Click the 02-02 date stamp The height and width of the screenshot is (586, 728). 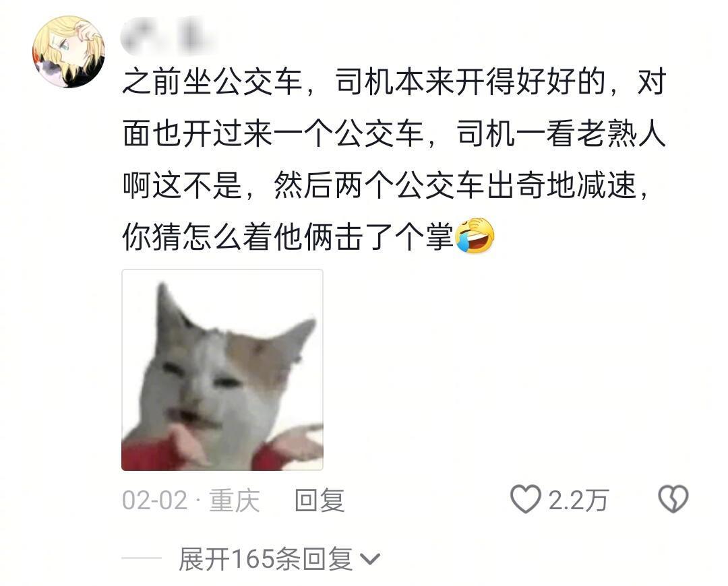154,500
